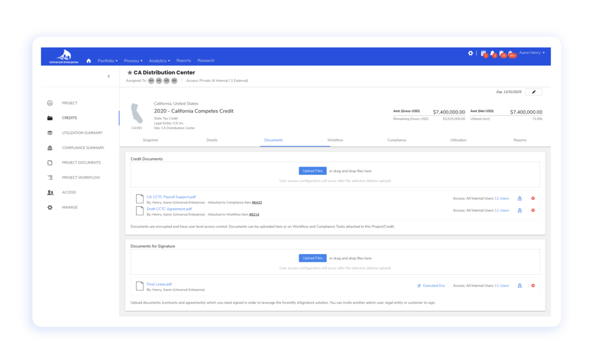The image size is (595, 364).
Task: Open the Aaron Henry user menu
Action: pyautogui.click(x=531, y=53)
